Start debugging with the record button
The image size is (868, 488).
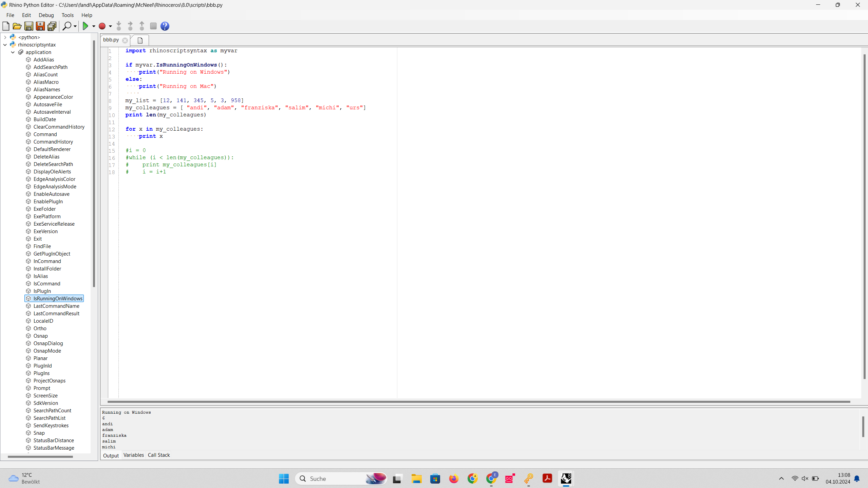click(102, 26)
